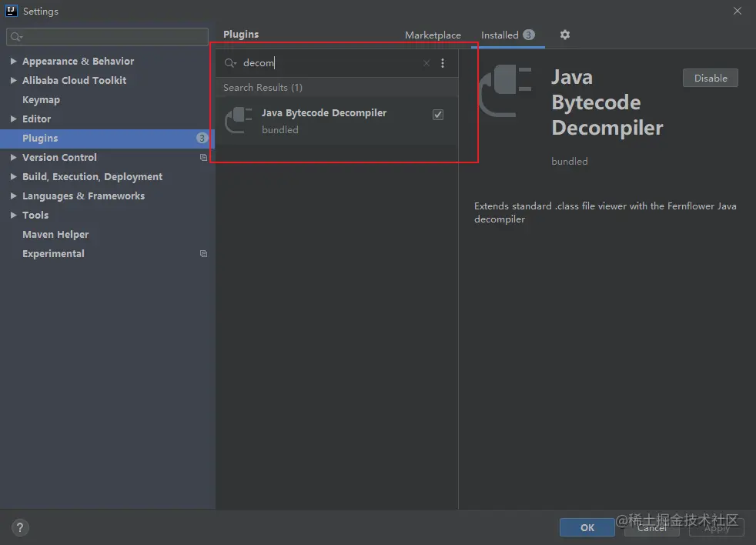Image resolution: width=756 pixels, height=545 pixels.
Task: Select Keymap in settings tree
Action: [x=41, y=100]
